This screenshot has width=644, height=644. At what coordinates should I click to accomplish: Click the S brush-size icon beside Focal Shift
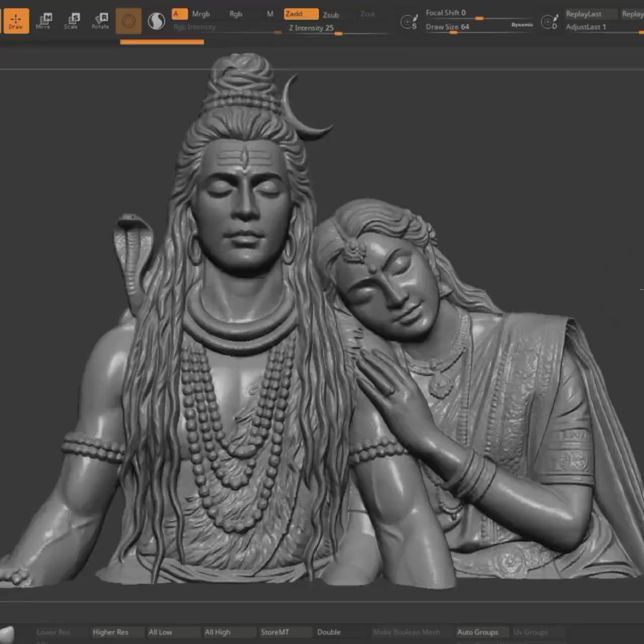pos(409,21)
